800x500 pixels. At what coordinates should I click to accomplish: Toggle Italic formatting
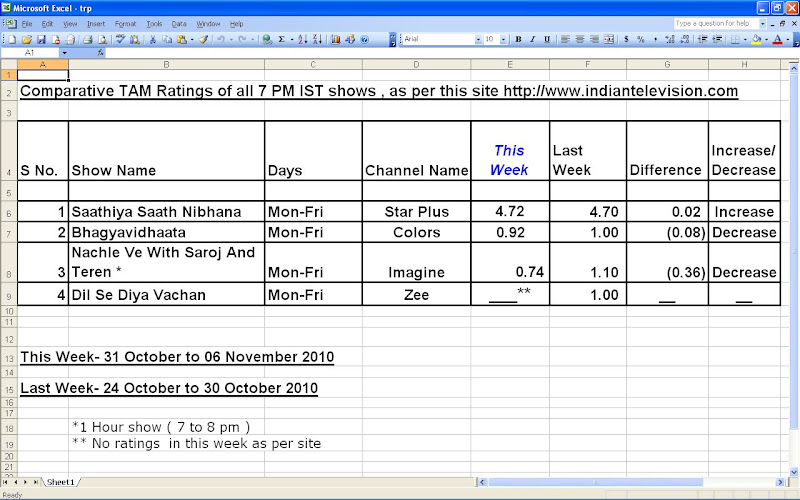[x=532, y=39]
